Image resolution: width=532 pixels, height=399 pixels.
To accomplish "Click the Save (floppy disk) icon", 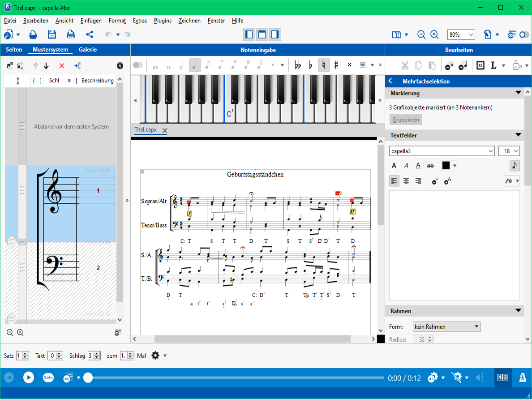I will point(52,34).
